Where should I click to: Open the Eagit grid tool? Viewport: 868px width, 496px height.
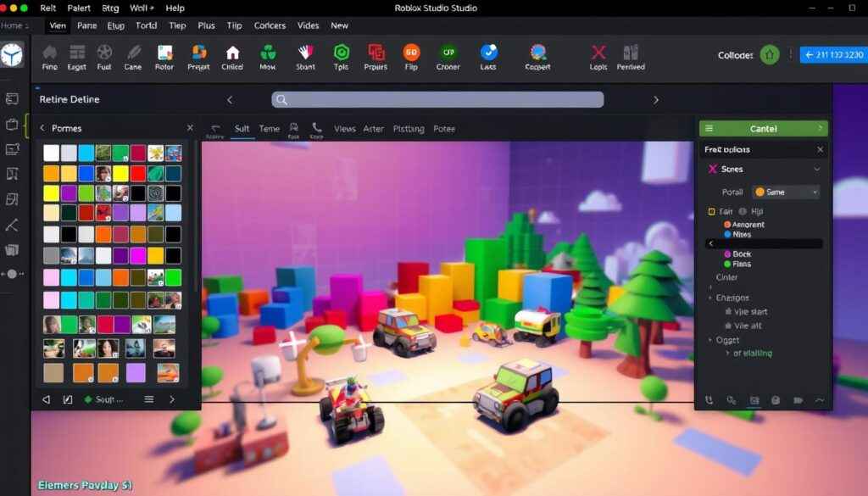pyautogui.click(x=77, y=58)
